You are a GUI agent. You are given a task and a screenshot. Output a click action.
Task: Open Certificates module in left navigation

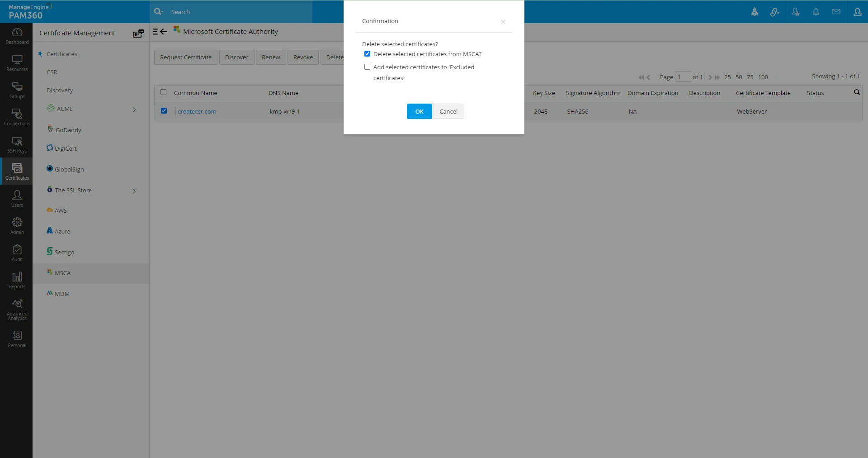[x=17, y=171]
